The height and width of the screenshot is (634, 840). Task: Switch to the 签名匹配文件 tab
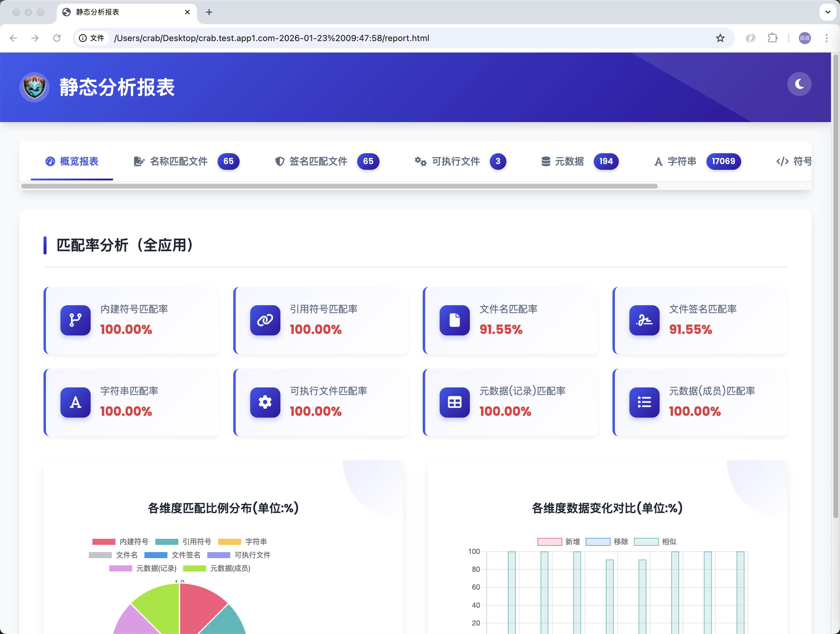tap(327, 161)
